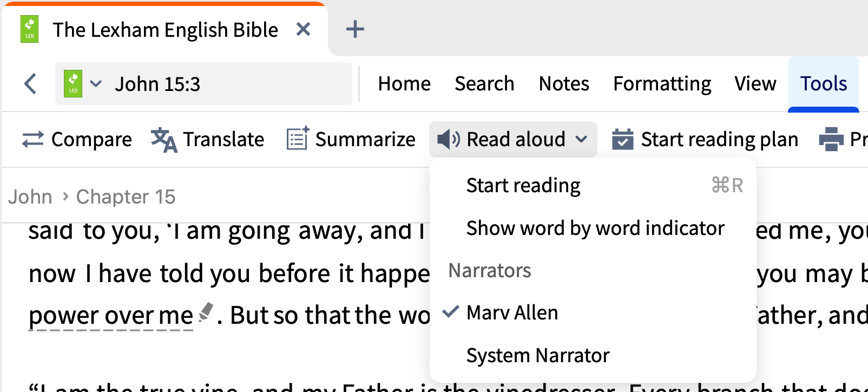The height and width of the screenshot is (392, 868).
Task: Open a new tab with plus button
Action: [355, 29]
